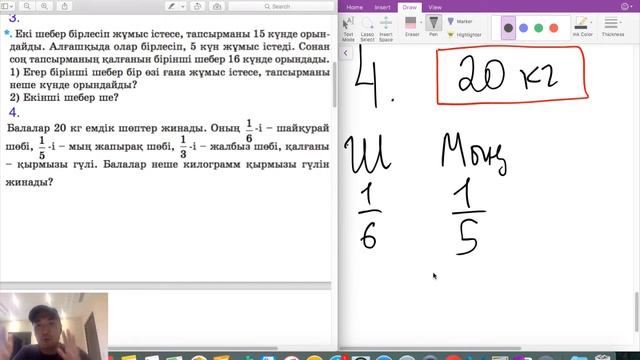Open the View ribbon tab
Screen dimensions: 640x360
435,7
